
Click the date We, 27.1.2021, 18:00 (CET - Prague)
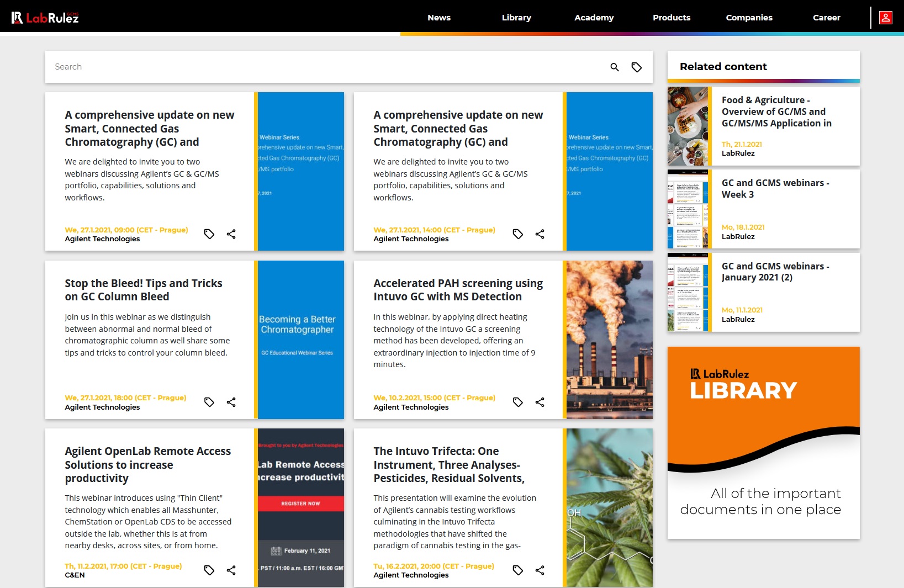[x=125, y=398]
